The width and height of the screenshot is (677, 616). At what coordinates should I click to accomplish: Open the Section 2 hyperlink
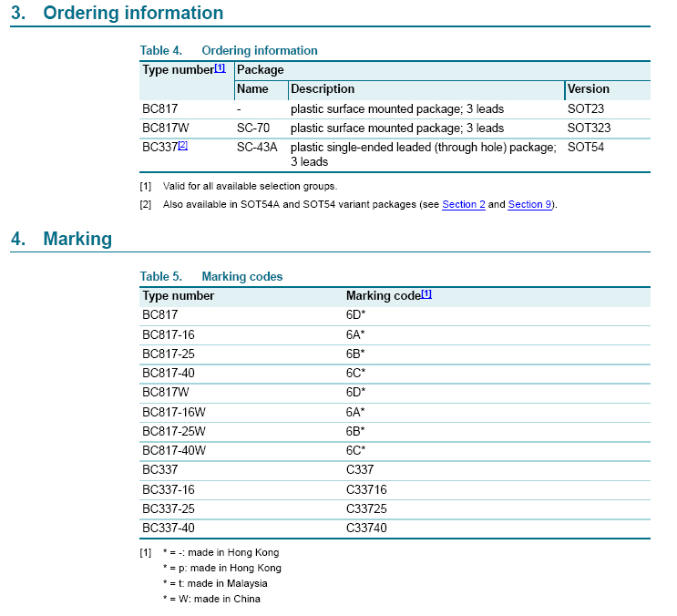(x=463, y=204)
